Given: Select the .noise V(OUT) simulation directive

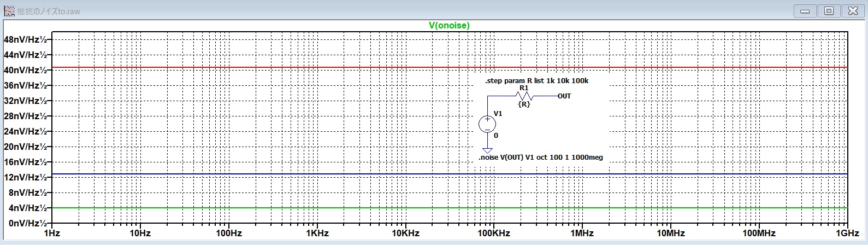Looking at the screenshot, I should point(541,157).
